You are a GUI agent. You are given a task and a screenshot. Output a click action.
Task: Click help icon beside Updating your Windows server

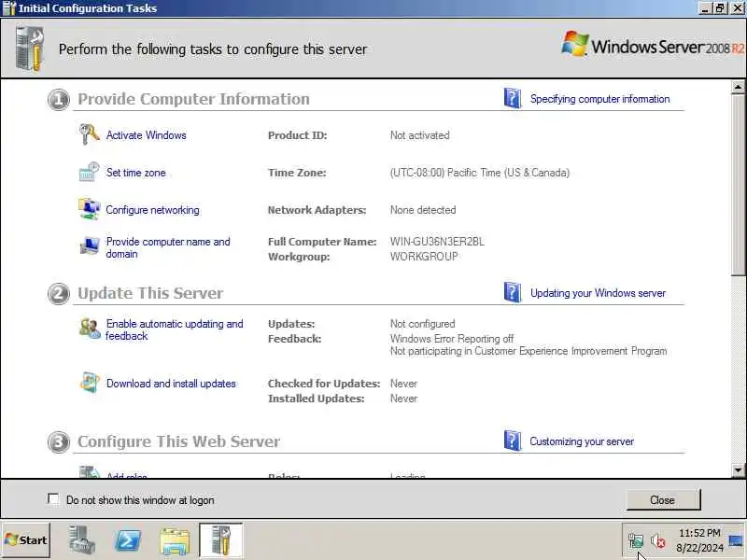[x=512, y=292]
